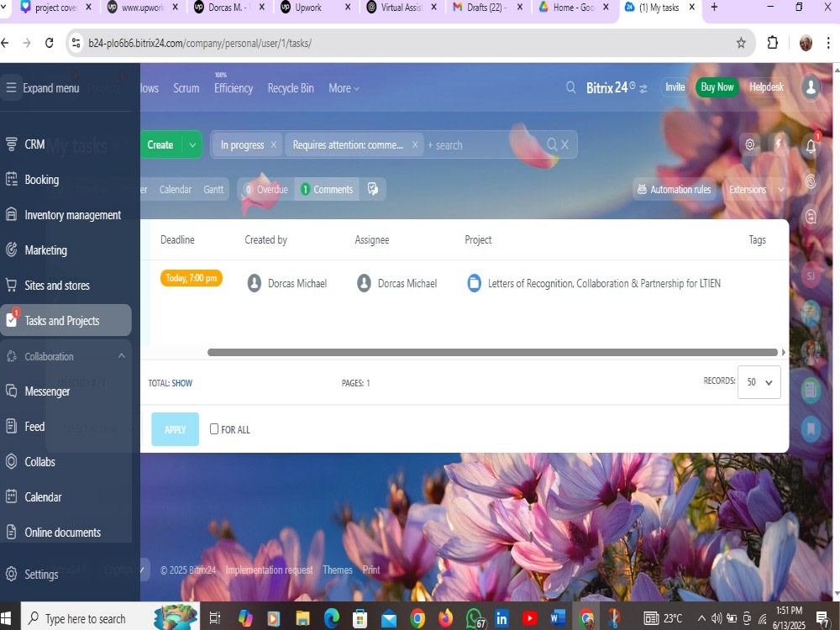Image resolution: width=840 pixels, height=630 pixels.
Task: Open the Implementation request footer link
Action: tap(269, 570)
